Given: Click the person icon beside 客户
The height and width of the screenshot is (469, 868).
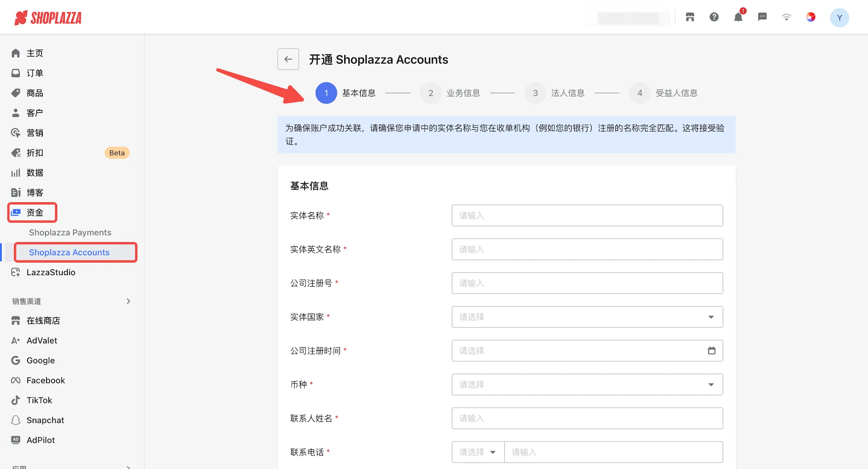Looking at the screenshot, I should pos(16,113).
